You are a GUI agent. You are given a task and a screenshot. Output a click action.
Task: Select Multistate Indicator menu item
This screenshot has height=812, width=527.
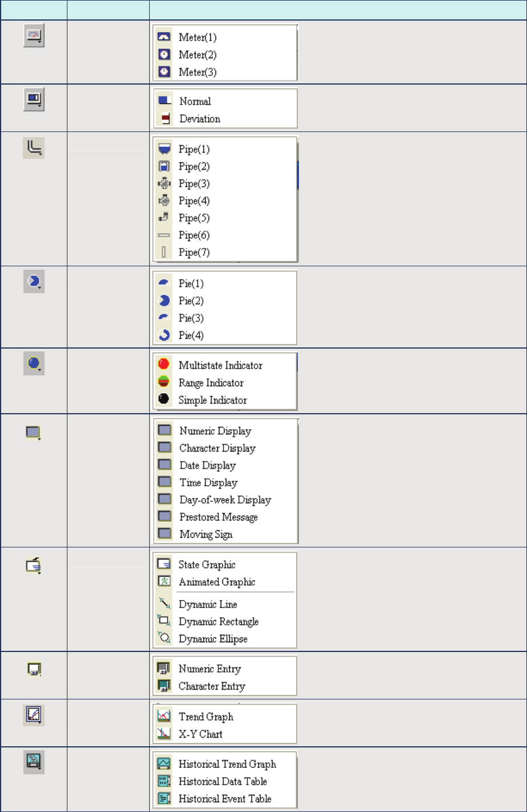coord(220,365)
